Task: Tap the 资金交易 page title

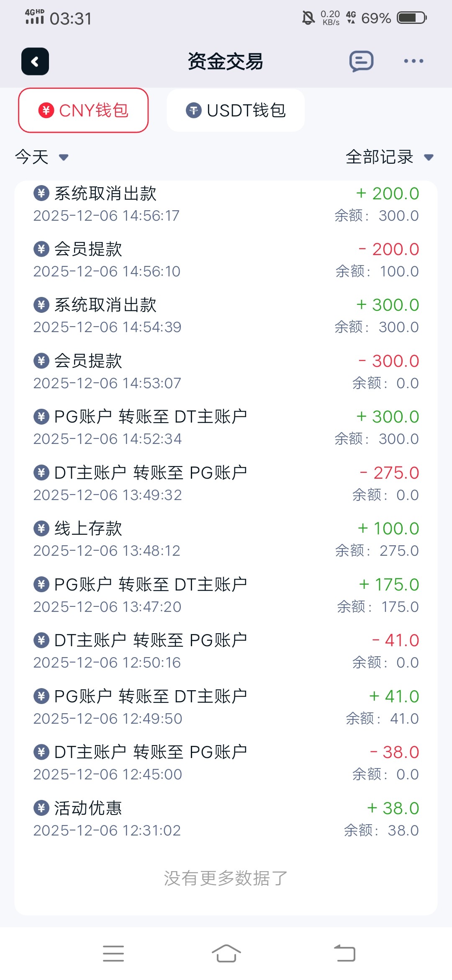Action: tap(226, 62)
